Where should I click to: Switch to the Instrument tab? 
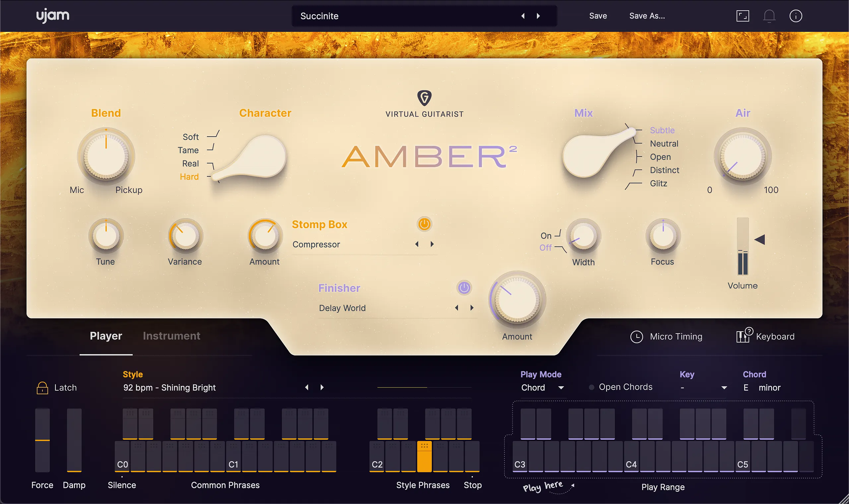pos(171,336)
